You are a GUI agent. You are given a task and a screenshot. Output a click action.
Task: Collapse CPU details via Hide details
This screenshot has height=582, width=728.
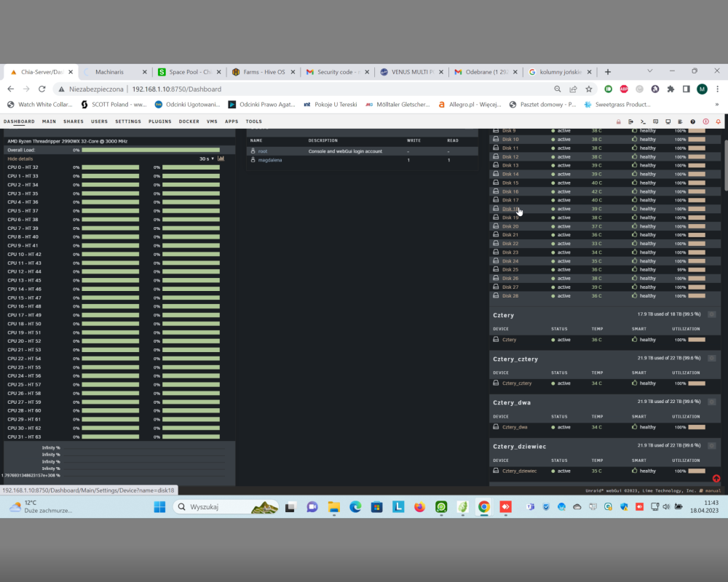click(20, 159)
